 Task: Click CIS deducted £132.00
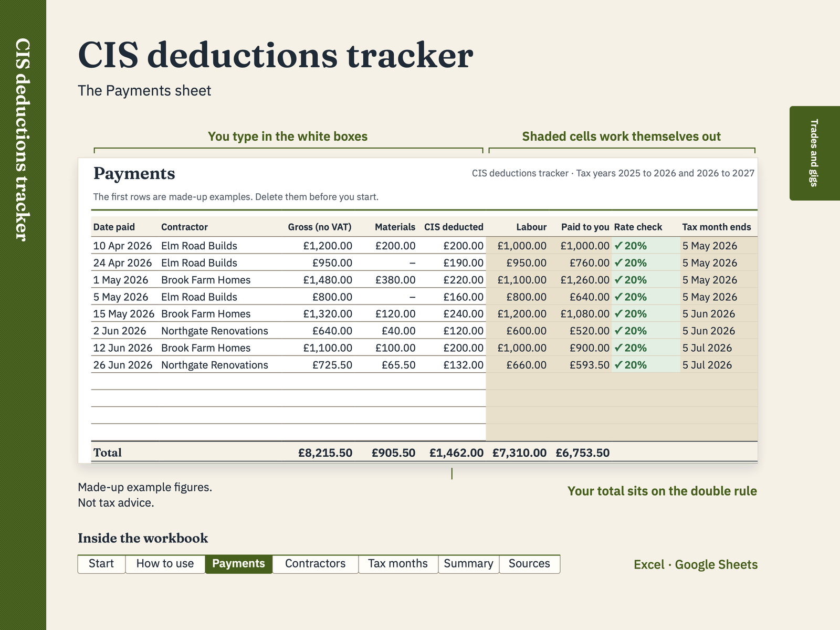pos(463,365)
